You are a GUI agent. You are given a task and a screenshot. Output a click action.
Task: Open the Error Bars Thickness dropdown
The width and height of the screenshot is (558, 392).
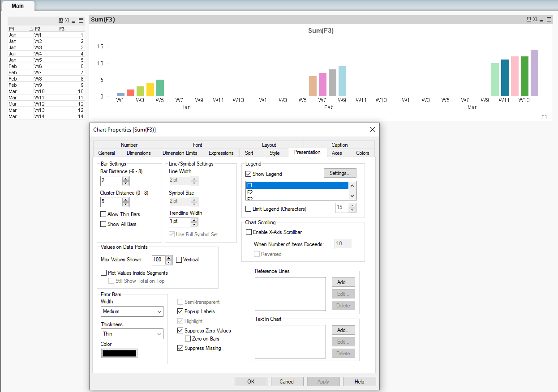point(132,334)
